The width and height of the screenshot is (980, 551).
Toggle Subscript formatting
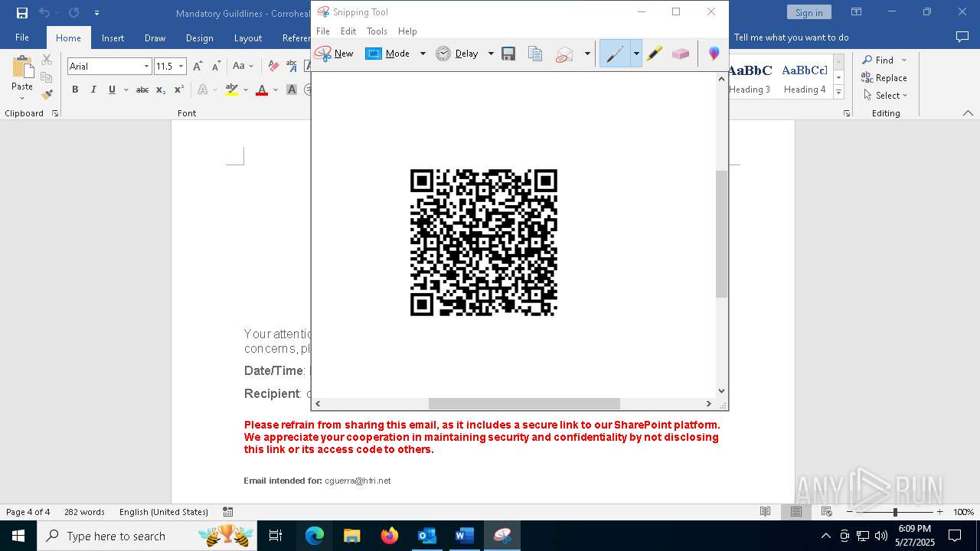point(161,90)
